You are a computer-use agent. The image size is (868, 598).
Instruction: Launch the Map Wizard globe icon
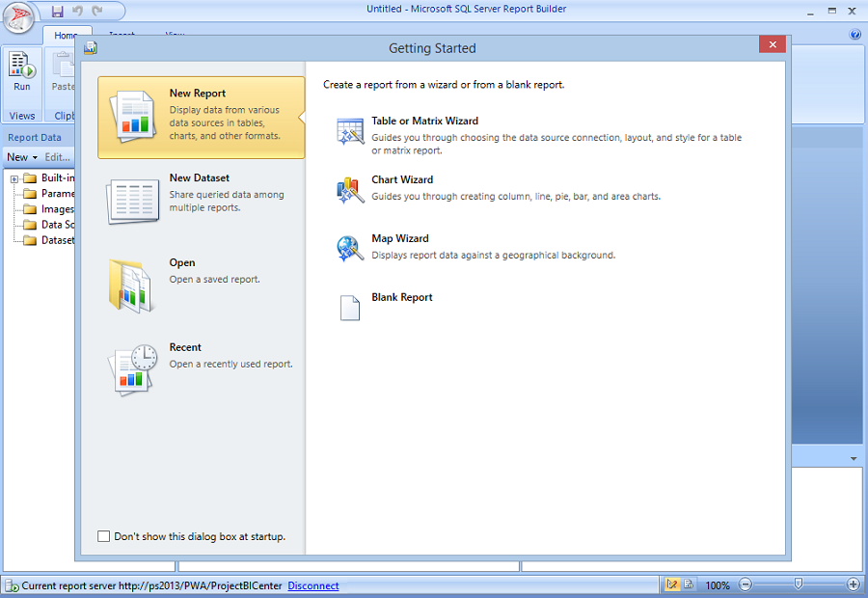pos(350,249)
